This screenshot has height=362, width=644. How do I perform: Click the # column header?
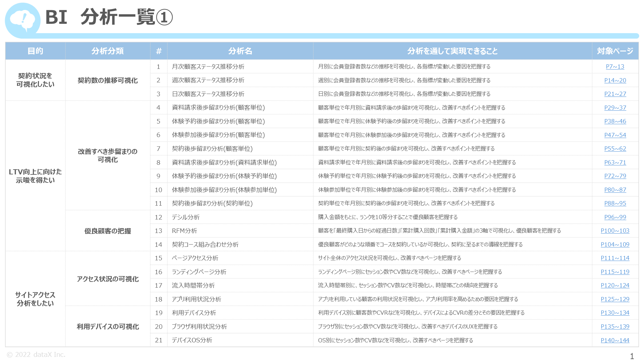pos(159,51)
